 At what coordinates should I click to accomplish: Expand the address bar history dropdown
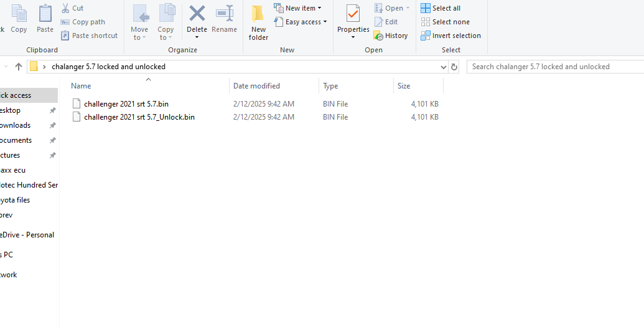tap(443, 67)
